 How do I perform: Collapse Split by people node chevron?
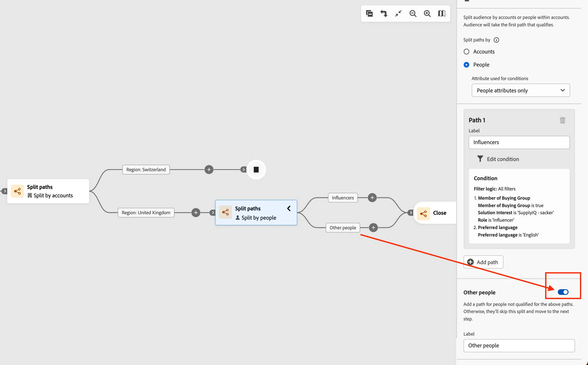[x=289, y=209]
